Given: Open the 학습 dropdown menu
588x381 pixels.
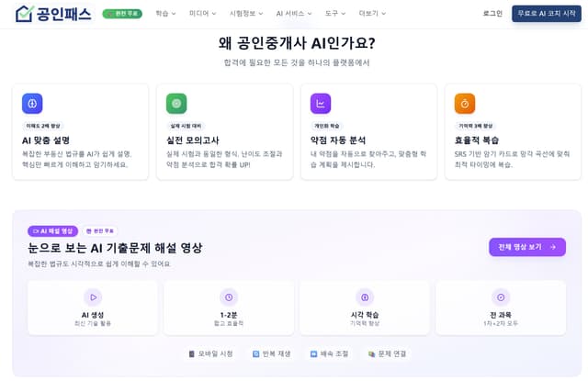Looking at the screenshot, I should click(x=165, y=14).
